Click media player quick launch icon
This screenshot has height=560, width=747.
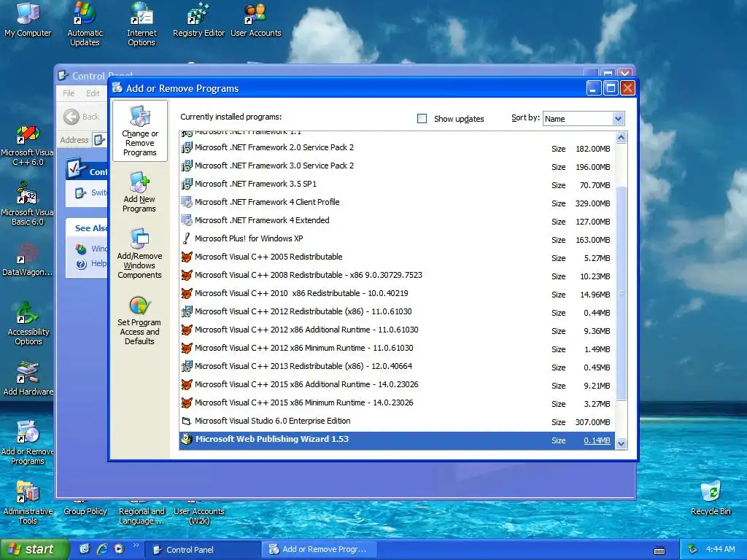coord(119,549)
